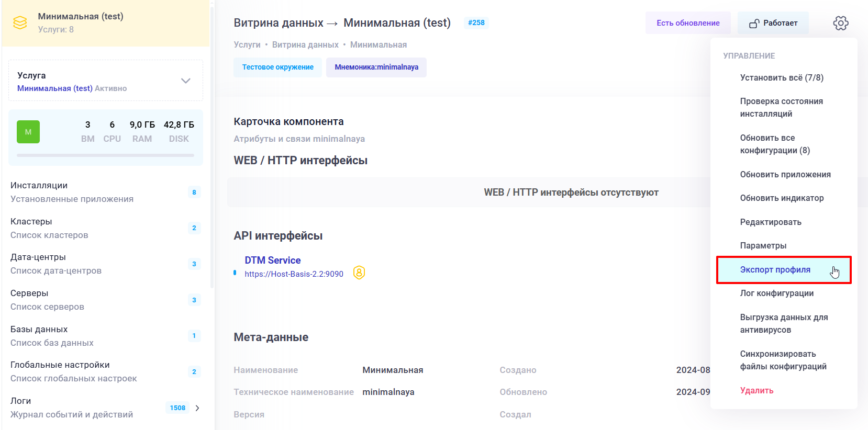Open the Host-Basis-2.2:9090 URL link
868x430 pixels.
point(294,274)
